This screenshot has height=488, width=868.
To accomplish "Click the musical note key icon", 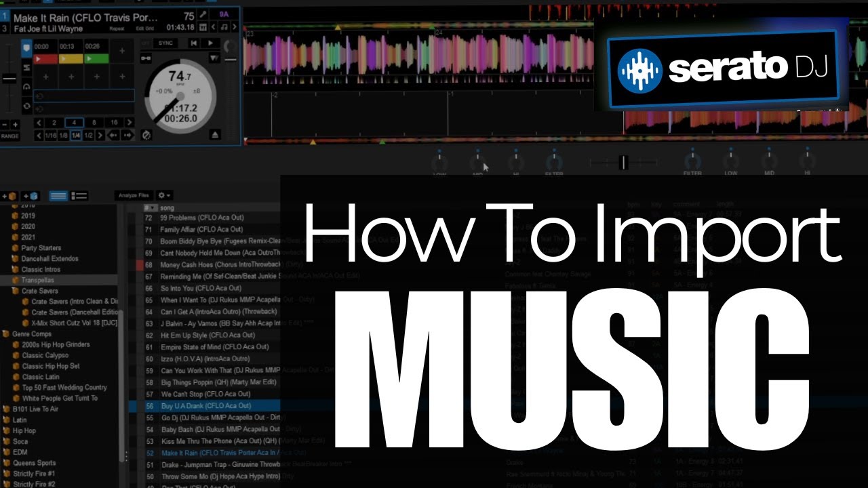I will (224, 27).
